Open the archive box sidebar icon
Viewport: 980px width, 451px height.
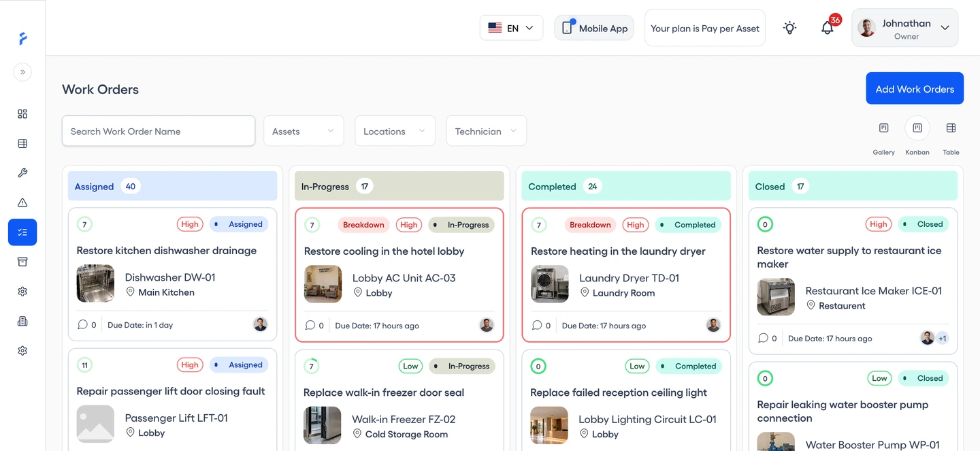pos(22,262)
